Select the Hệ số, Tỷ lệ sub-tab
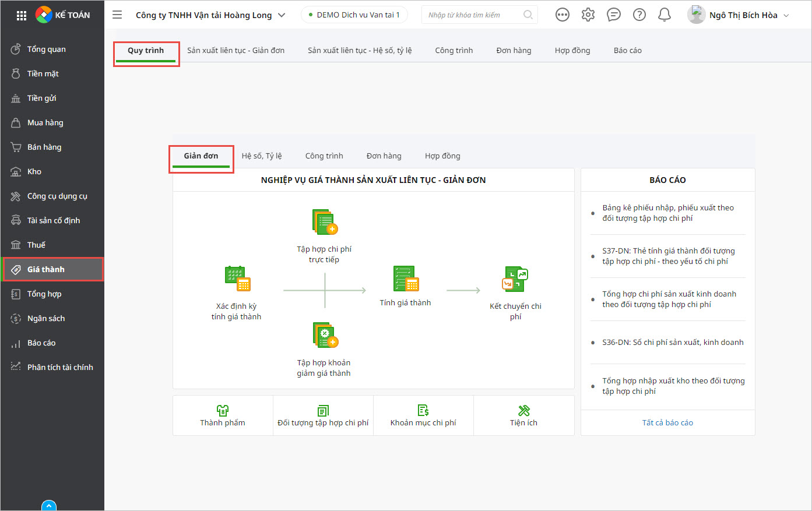Viewport: 812px width, 511px height. click(x=262, y=156)
